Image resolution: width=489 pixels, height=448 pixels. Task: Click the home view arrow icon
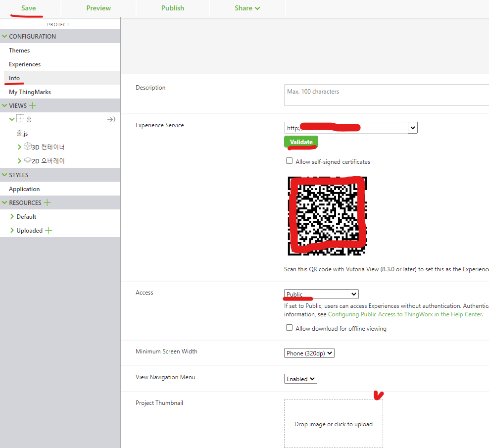tap(111, 119)
